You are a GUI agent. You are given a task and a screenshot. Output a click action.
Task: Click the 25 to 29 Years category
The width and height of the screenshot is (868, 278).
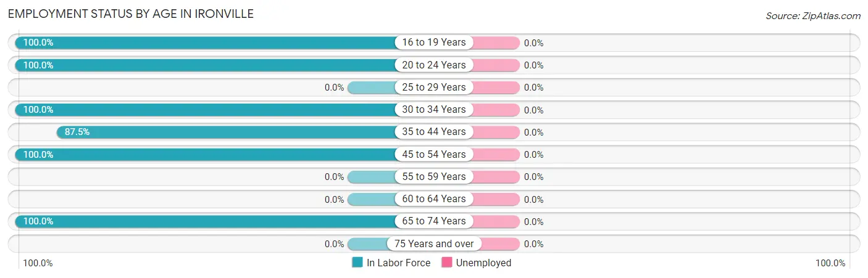click(434, 87)
